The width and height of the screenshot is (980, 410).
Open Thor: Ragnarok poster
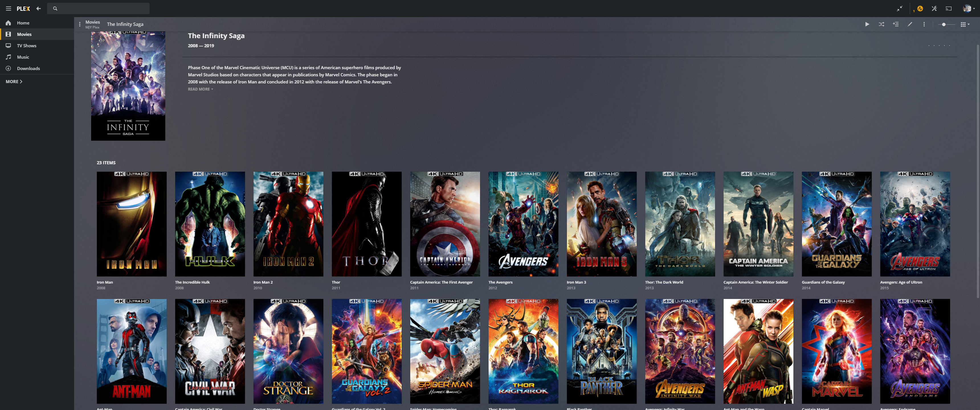pos(524,351)
